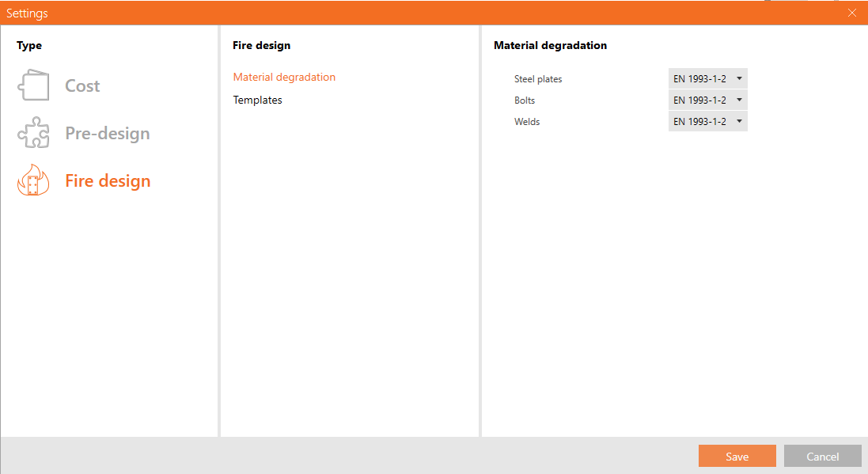The width and height of the screenshot is (868, 474).
Task: Click the Material degradation panel heading
Action: point(550,45)
